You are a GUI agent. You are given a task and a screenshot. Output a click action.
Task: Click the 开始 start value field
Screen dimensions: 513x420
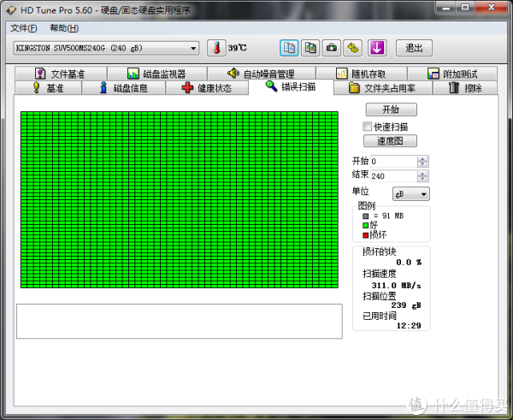pyautogui.click(x=393, y=161)
